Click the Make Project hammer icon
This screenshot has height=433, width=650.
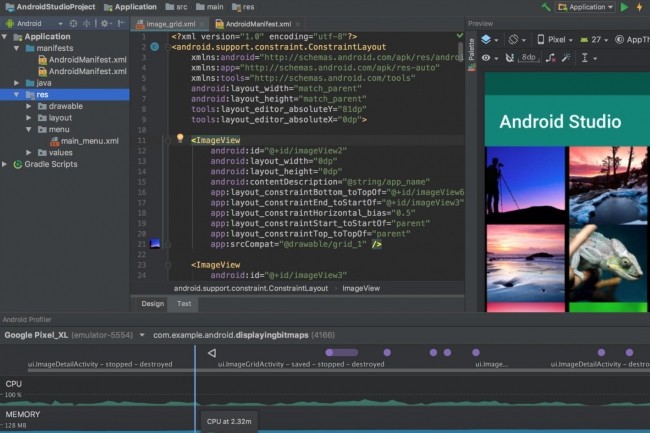(x=546, y=7)
